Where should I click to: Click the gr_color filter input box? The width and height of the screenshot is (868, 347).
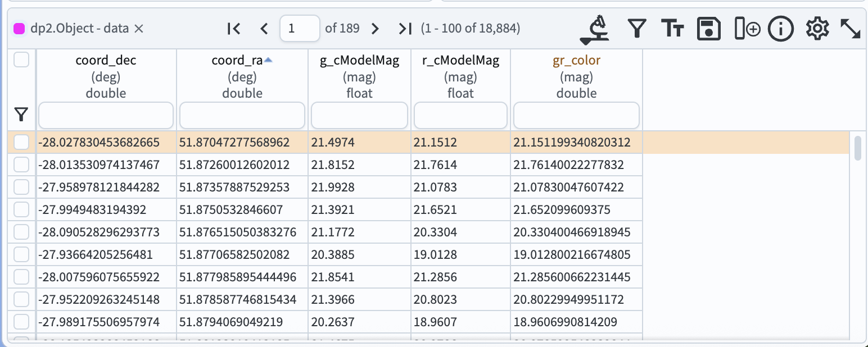click(x=576, y=116)
